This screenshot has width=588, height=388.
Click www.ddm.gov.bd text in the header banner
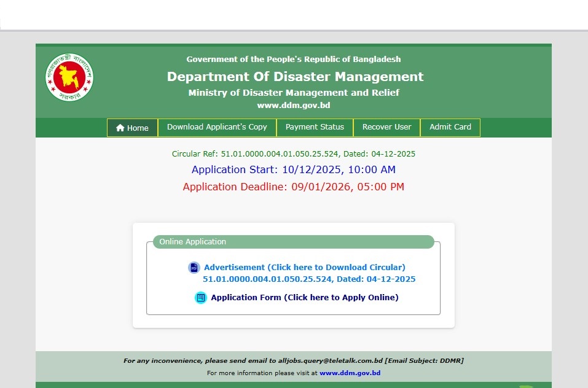pos(294,106)
